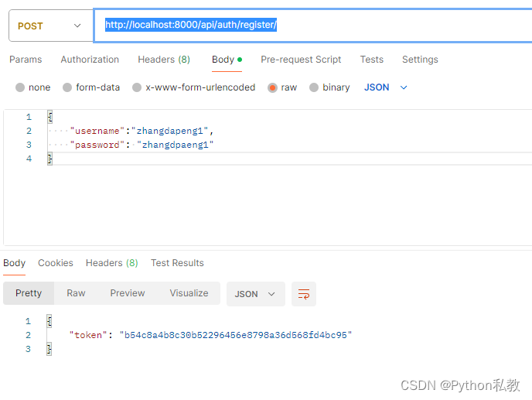
Task: Open the response JSON format dropdown
Action: pyautogui.click(x=255, y=294)
